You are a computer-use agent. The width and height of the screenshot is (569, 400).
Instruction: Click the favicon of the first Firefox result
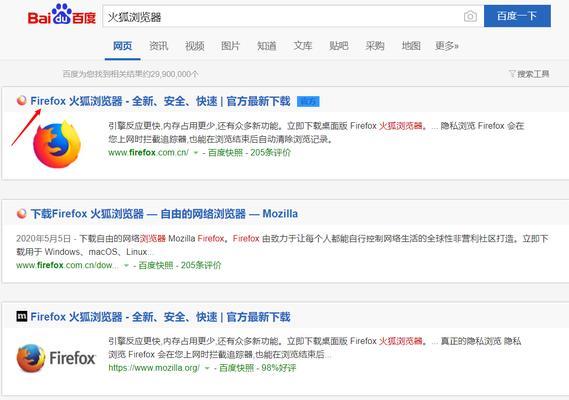(21, 101)
